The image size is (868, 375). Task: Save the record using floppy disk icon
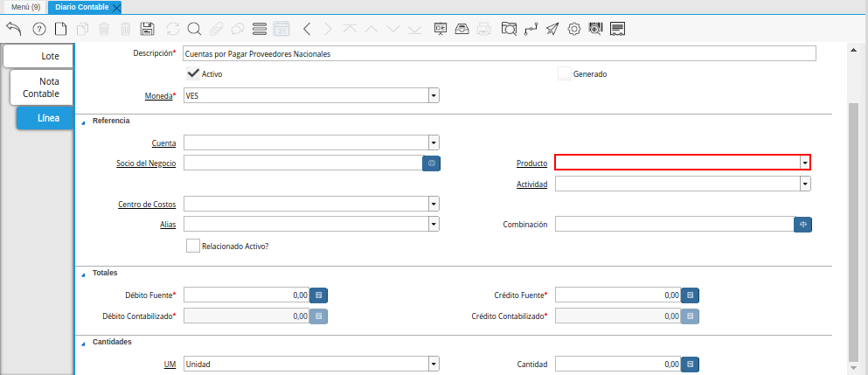[x=148, y=29]
